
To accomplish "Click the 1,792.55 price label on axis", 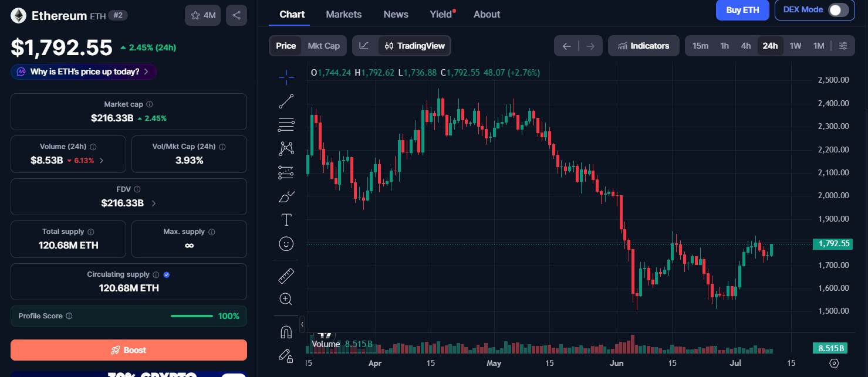I will (833, 244).
